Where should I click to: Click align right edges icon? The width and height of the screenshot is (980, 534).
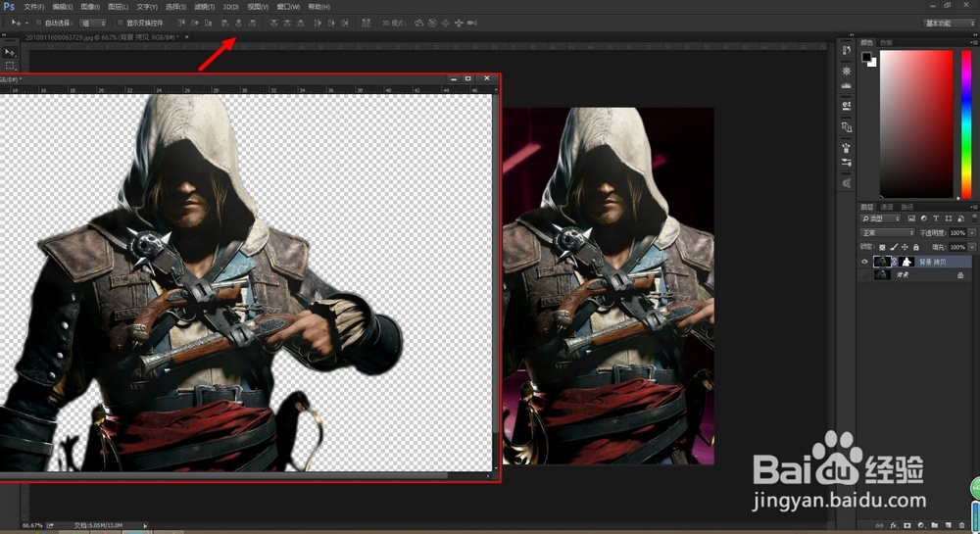252,23
